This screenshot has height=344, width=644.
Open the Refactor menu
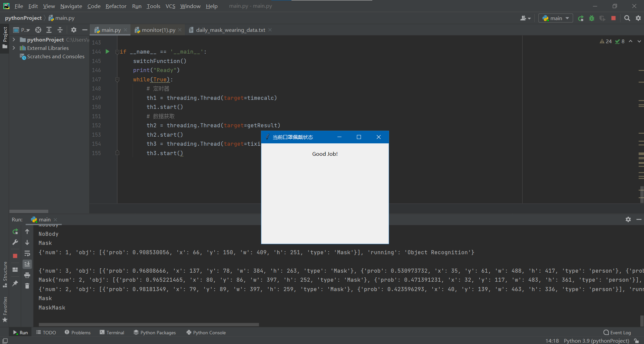(x=116, y=6)
